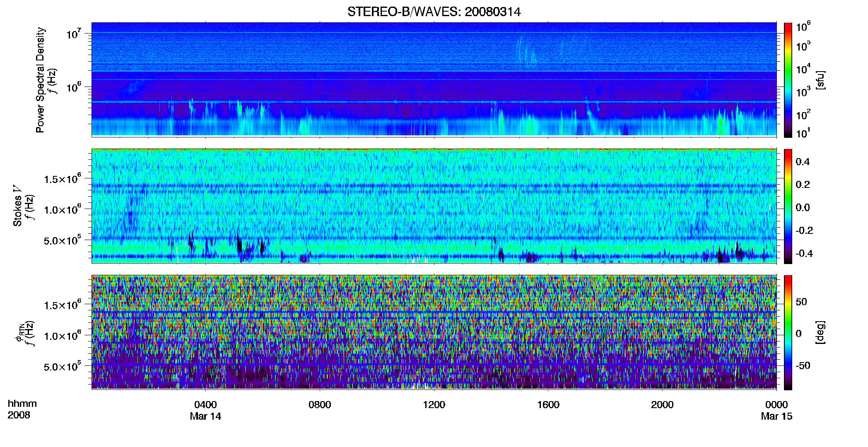Click the -50 label on the degree colorbar
The image size is (868, 447).
coord(803,365)
